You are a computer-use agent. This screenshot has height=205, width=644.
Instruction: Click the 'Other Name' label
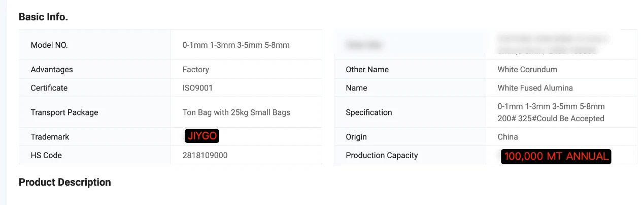click(367, 69)
